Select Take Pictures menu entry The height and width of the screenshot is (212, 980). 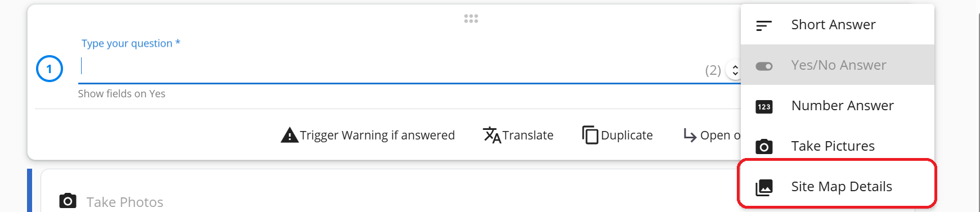coord(838,146)
